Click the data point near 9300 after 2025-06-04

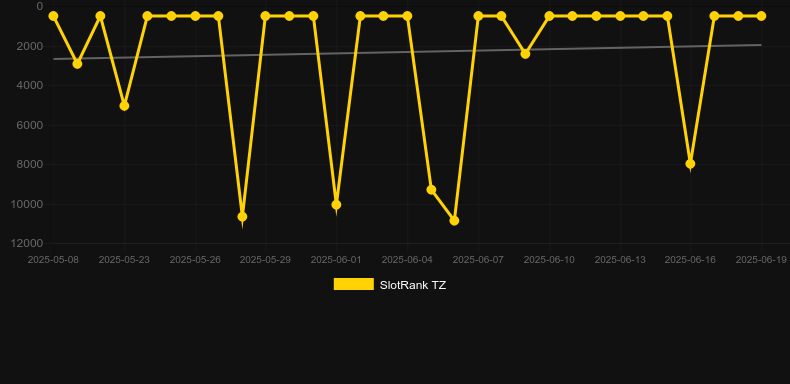coord(431,189)
